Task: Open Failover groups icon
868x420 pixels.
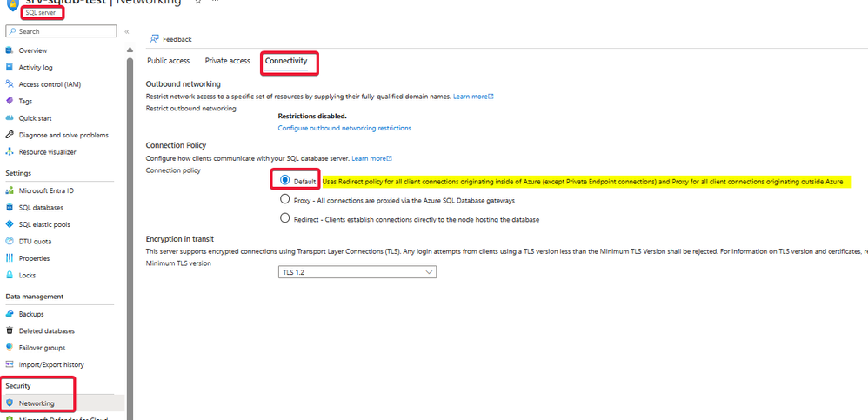Action: (9, 348)
